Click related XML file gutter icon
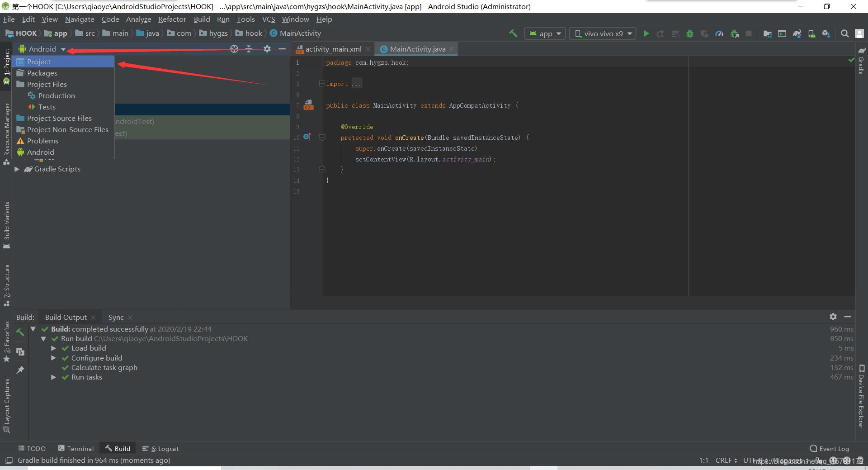 click(309, 105)
